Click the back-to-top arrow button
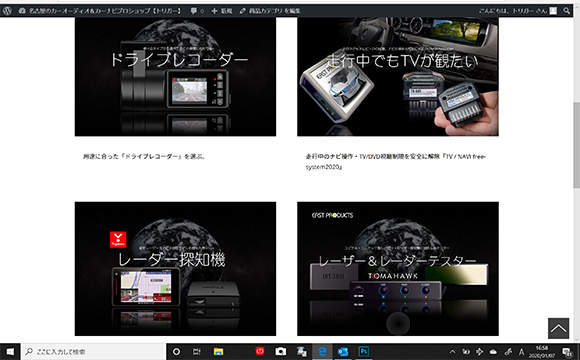This screenshot has width=580, height=360. point(558,328)
